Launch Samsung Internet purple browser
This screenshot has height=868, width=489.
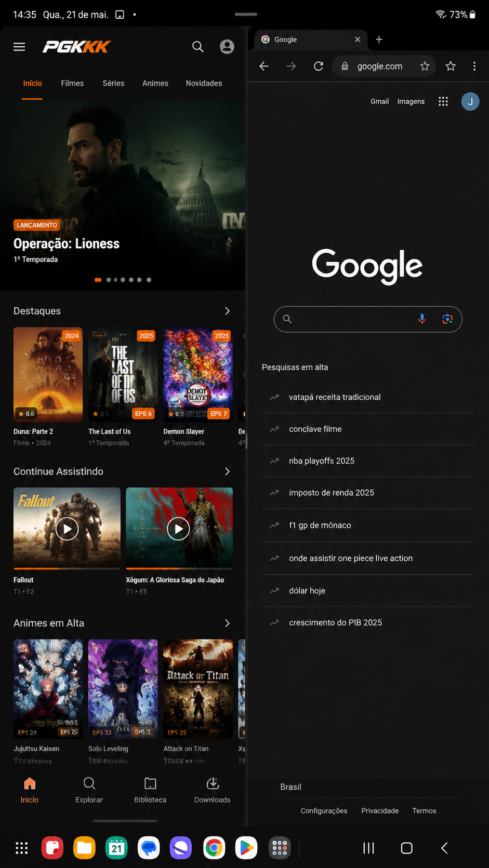click(x=181, y=848)
